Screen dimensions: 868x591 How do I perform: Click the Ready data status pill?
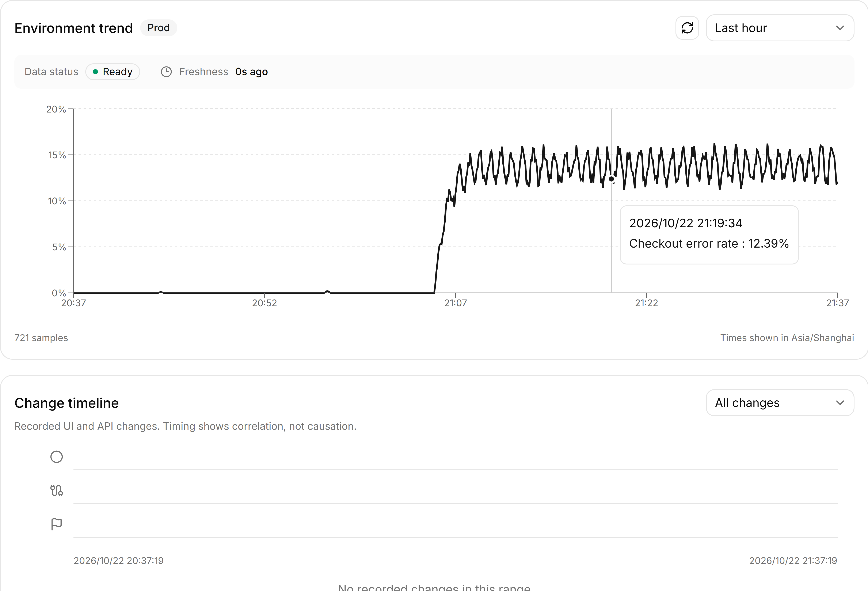coord(113,72)
